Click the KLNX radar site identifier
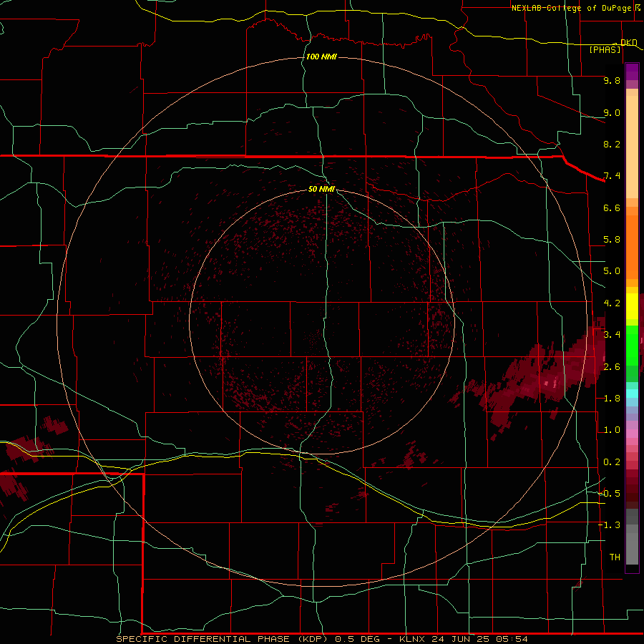The width and height of the screenshot is (644, 644). (413, 639)
